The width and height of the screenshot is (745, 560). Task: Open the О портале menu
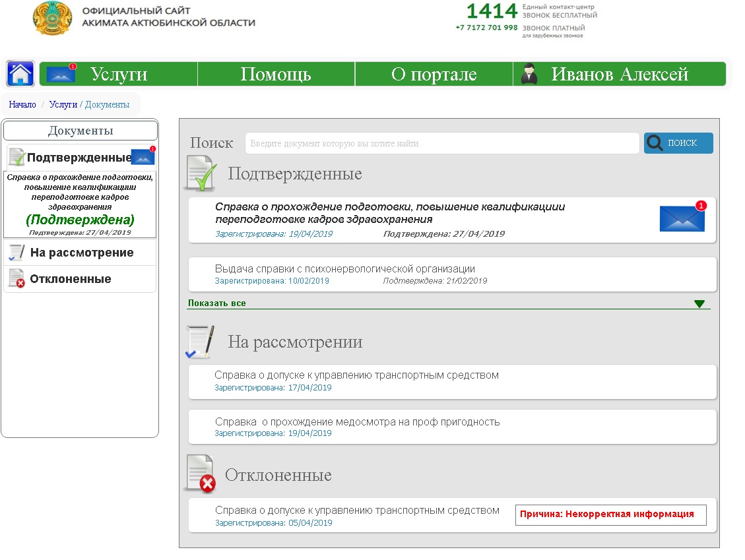coord(434,74)
